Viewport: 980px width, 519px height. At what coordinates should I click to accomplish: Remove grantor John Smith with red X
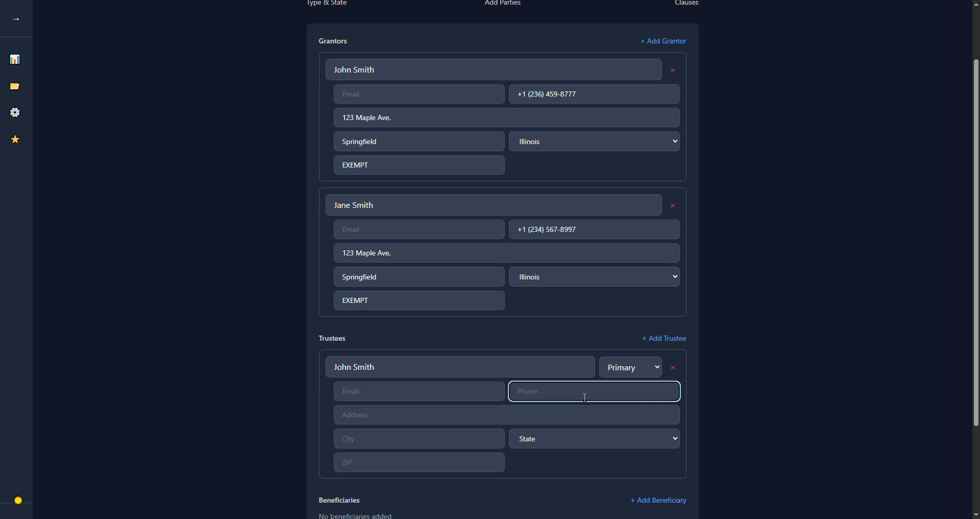point(673,70)
